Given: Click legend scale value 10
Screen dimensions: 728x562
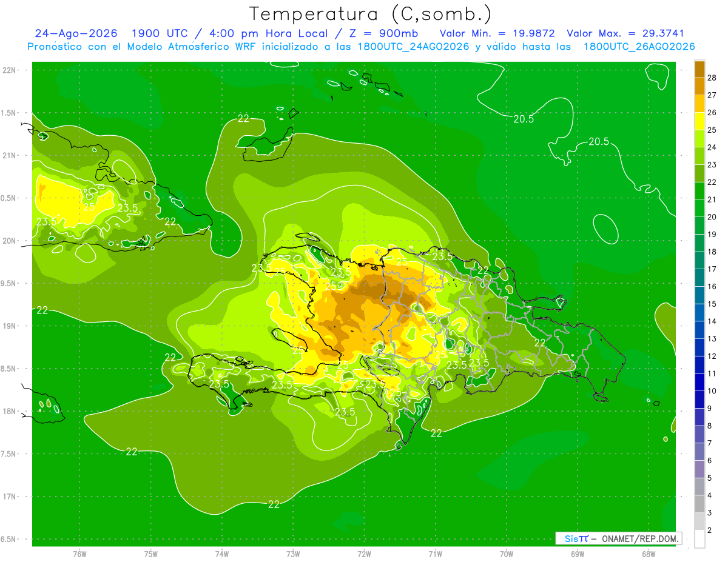Looking at the screenshot, I should [x=713, y=391].
